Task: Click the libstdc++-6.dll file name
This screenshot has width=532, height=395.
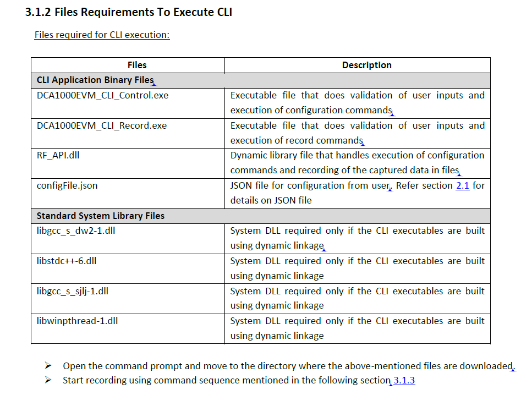Action: coord(67,261)
